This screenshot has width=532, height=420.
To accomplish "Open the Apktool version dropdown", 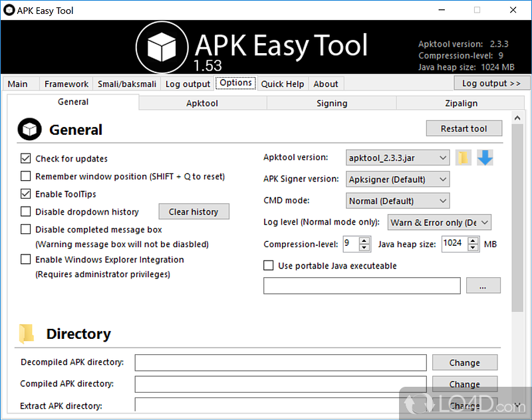I will tap(398, 158).
